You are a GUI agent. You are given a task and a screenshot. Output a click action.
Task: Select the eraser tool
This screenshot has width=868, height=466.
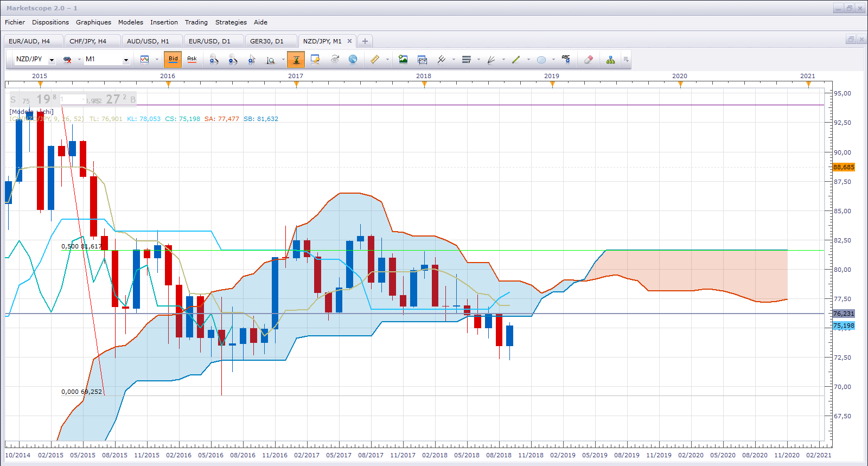589,60
